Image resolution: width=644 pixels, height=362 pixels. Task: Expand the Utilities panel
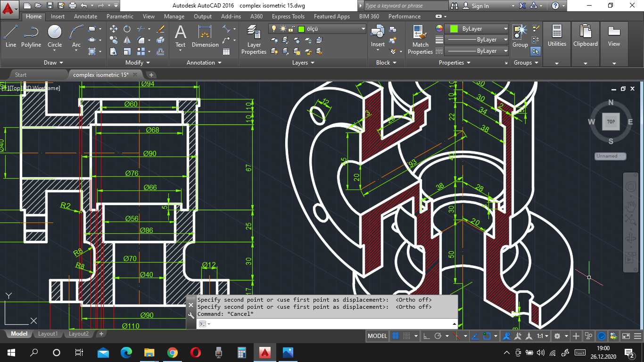(557, 63)
